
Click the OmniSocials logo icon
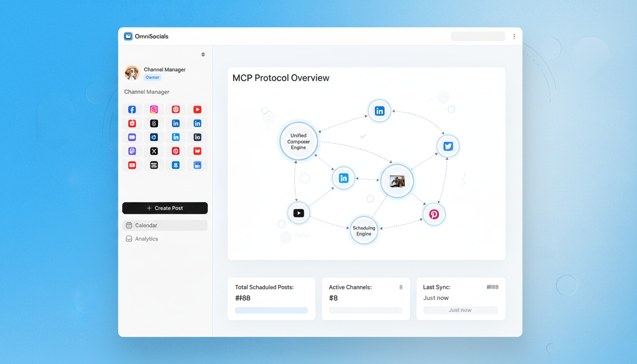coord(127,36)
